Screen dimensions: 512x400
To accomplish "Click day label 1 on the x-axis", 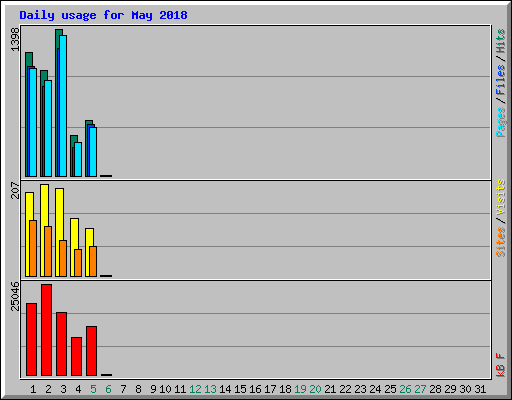I will [33, 389].
